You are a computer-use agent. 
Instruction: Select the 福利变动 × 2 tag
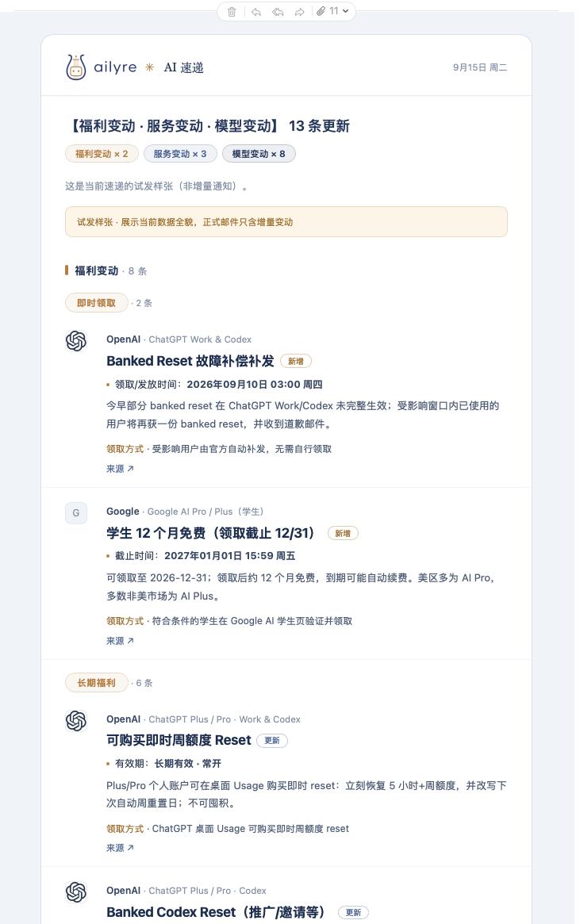(102, 154)
